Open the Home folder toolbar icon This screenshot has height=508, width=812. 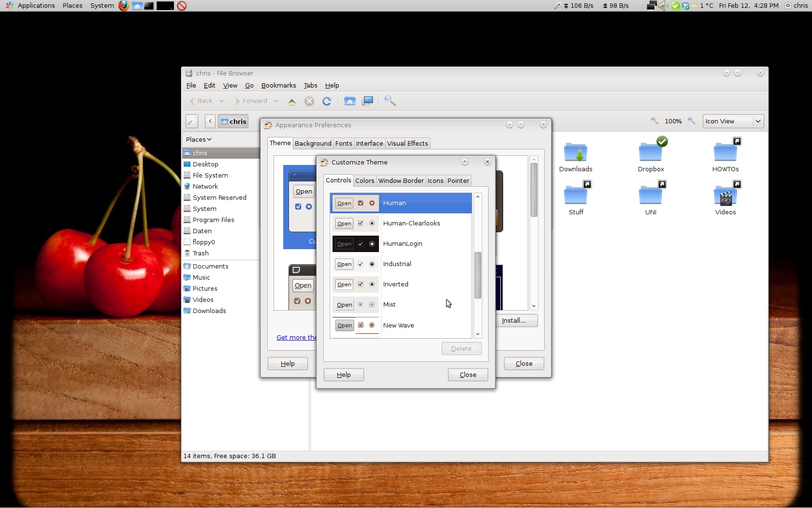pos(350,101)
